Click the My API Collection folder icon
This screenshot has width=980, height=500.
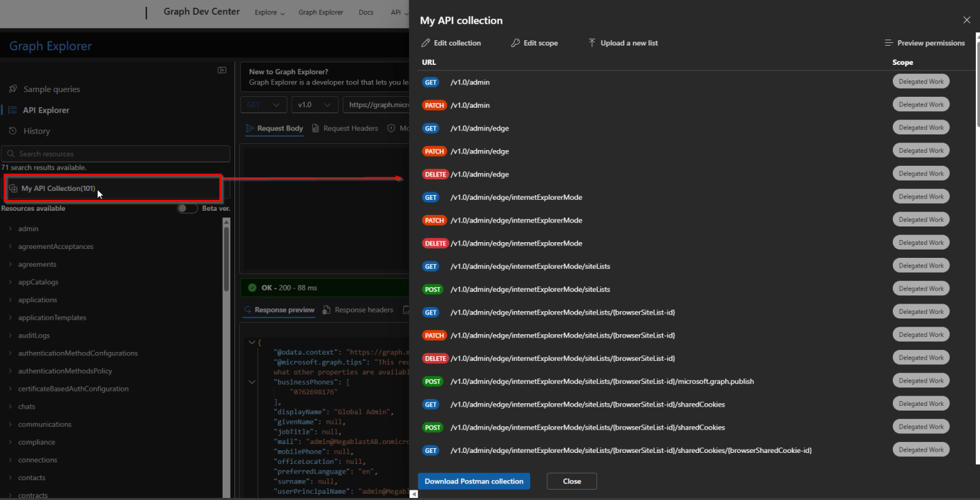point(13,188)
